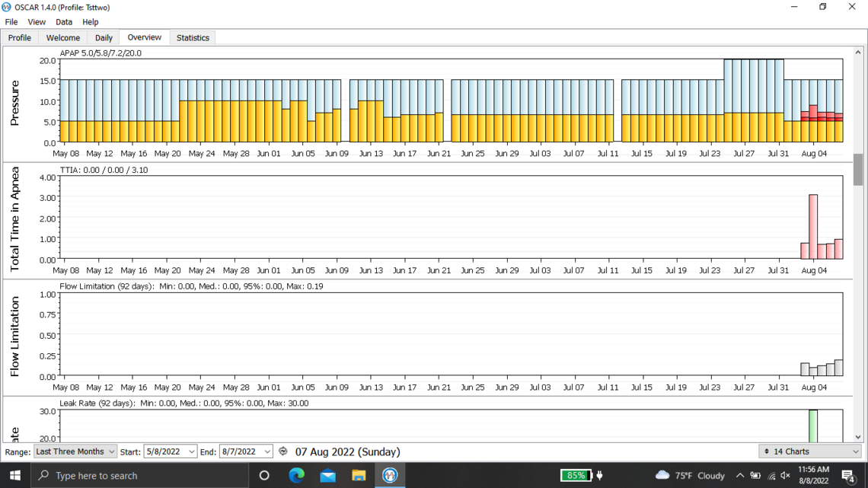Click the TTIA: 0.00 / 0.00 / 3.10 text
The width and height of the screenshot is (868, 488).
click(x=104, y=170)
